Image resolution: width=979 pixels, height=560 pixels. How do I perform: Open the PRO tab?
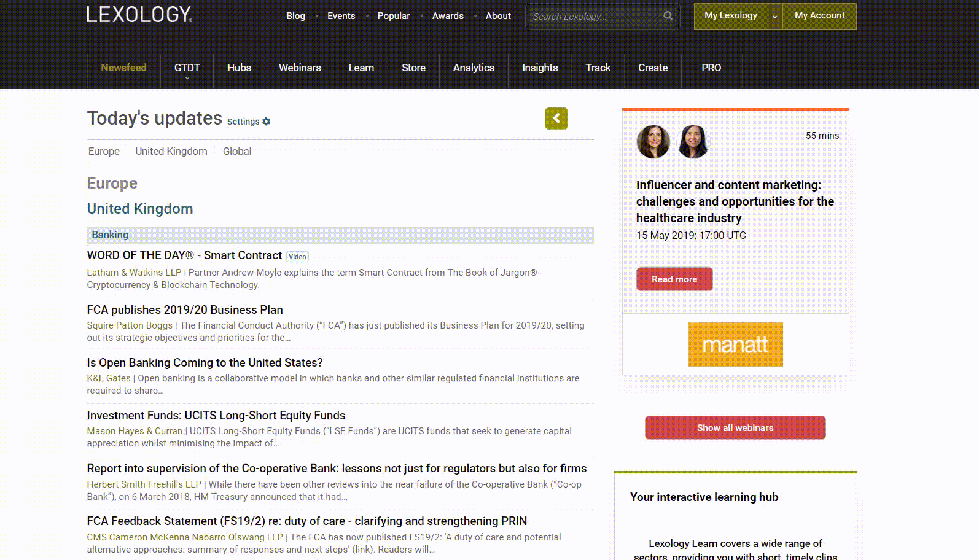[711, 68]
